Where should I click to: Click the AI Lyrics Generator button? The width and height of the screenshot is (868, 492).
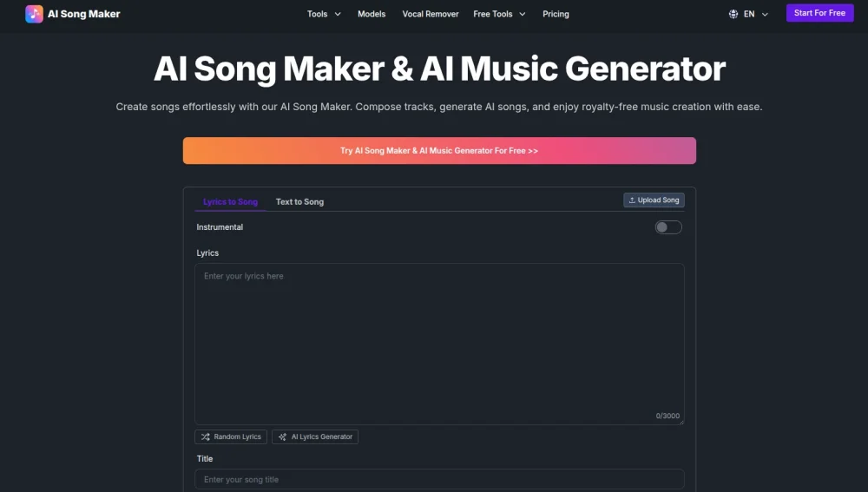(x=315, y=436)
